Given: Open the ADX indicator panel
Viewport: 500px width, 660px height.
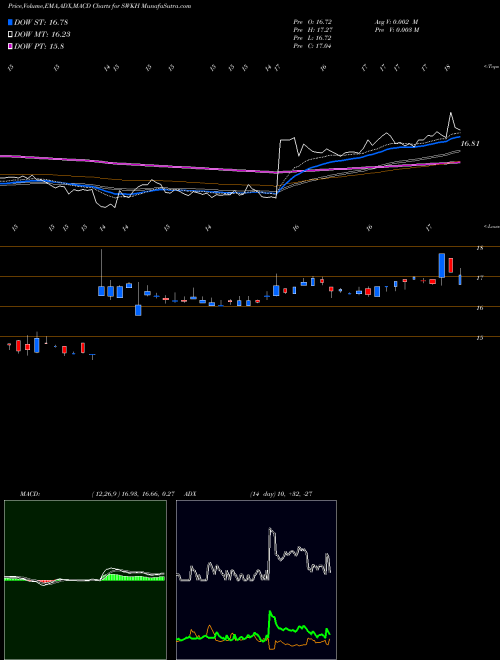Looking at the screenshot, I should click(x=256, y=580).
